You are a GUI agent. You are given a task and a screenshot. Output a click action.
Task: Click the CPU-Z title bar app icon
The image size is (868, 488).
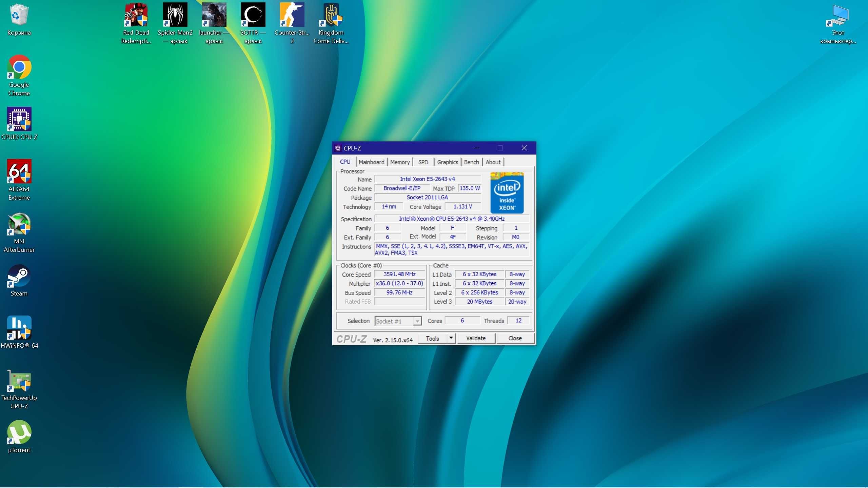[x=338, y=148]
